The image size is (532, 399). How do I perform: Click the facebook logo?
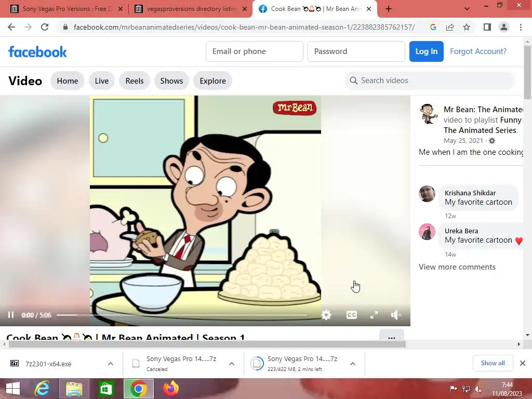(x=37, y=51)
